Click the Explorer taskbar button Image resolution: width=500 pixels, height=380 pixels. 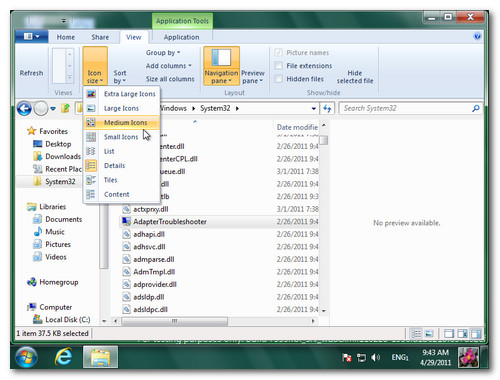tap(100, 357)
